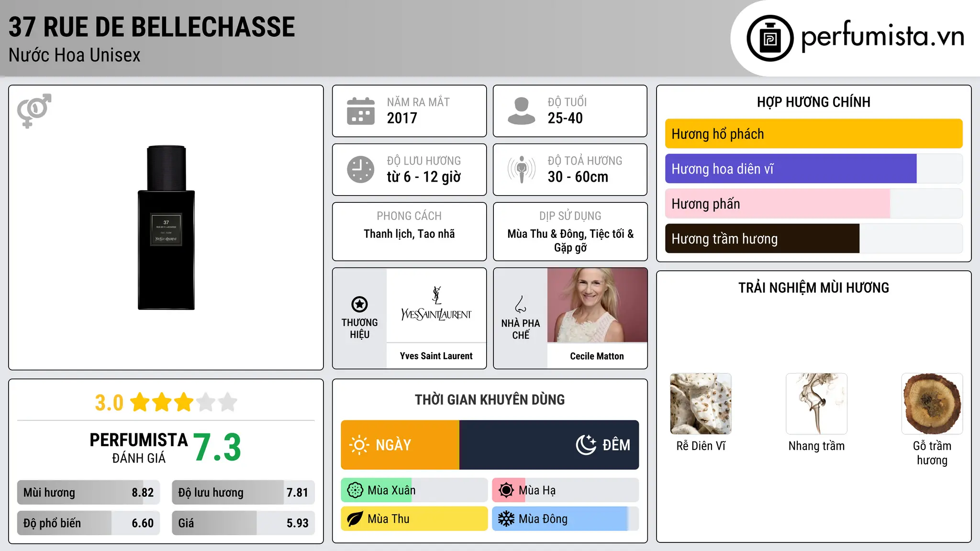Click the sillage icon beside Độ toả hương
980x551 pixels.
[x=522, y=169]
